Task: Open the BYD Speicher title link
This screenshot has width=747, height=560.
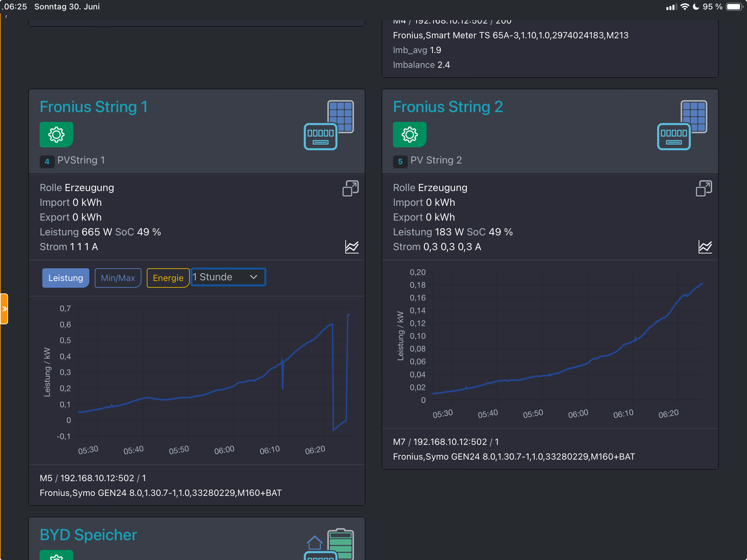Action: click(x=88, y=535)
